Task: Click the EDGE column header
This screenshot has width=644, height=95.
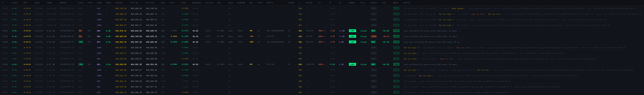Action: [108, 3]
